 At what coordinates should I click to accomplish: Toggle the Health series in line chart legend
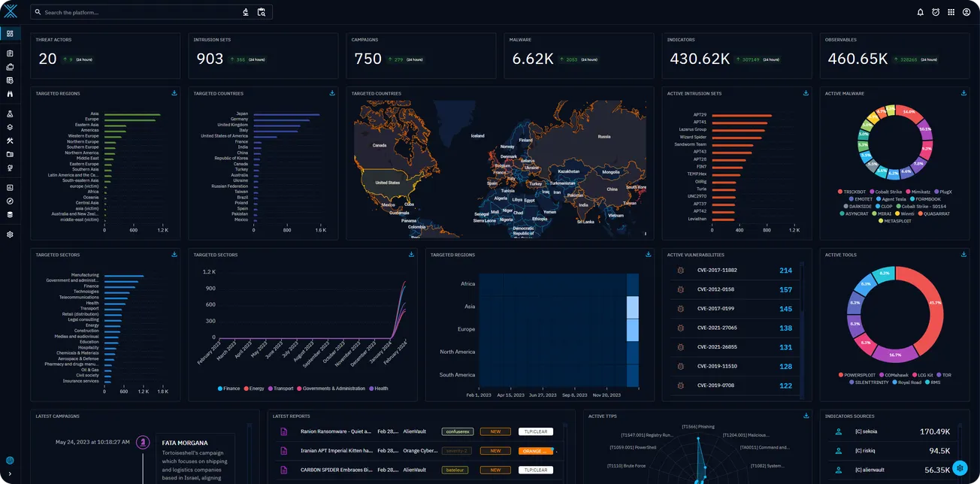(x=378, y=389)
